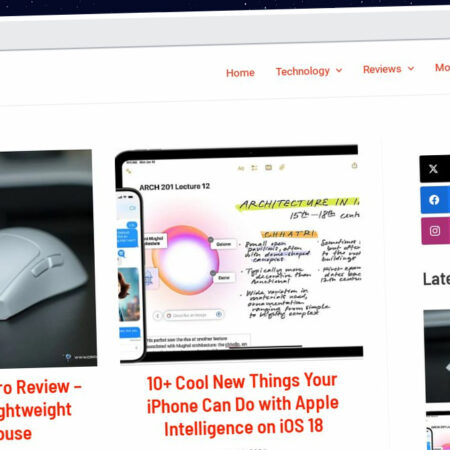Expand the Technology dropdown chevron
Image resolution: width=450 pixels, height=450 pixels.
[339, 70]
